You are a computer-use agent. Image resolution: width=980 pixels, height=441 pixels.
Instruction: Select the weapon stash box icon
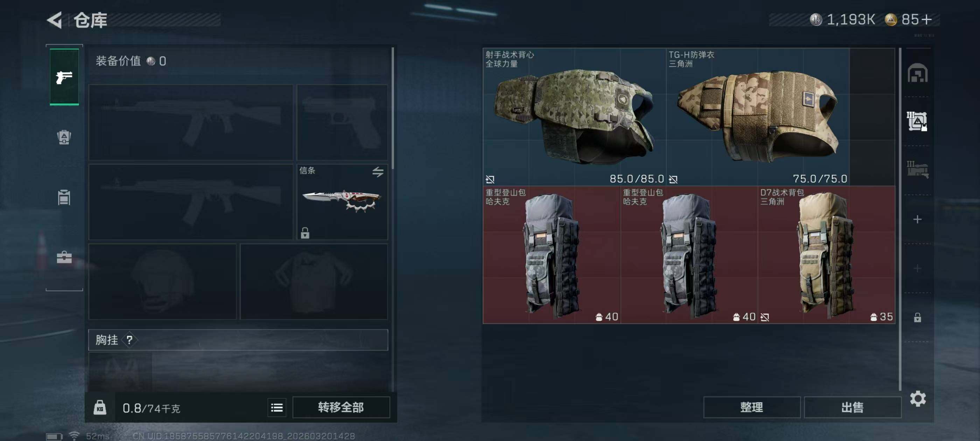(917, 170)
